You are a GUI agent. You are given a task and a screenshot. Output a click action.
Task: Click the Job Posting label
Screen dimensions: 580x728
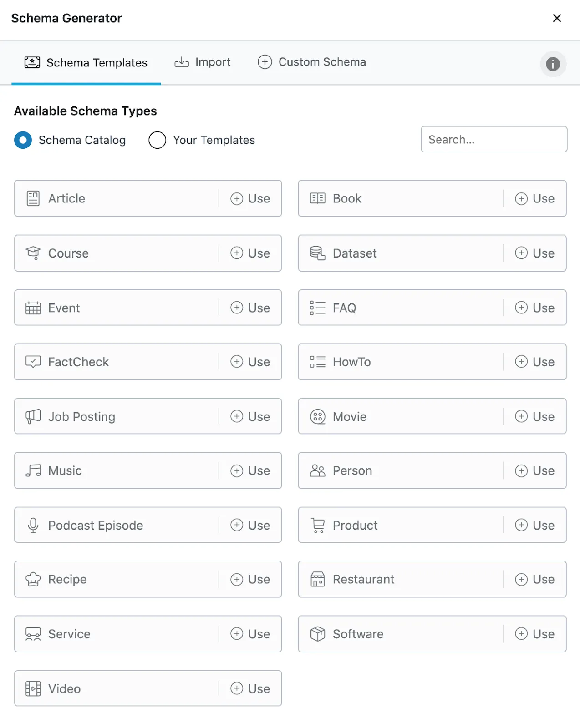[82, 417]
